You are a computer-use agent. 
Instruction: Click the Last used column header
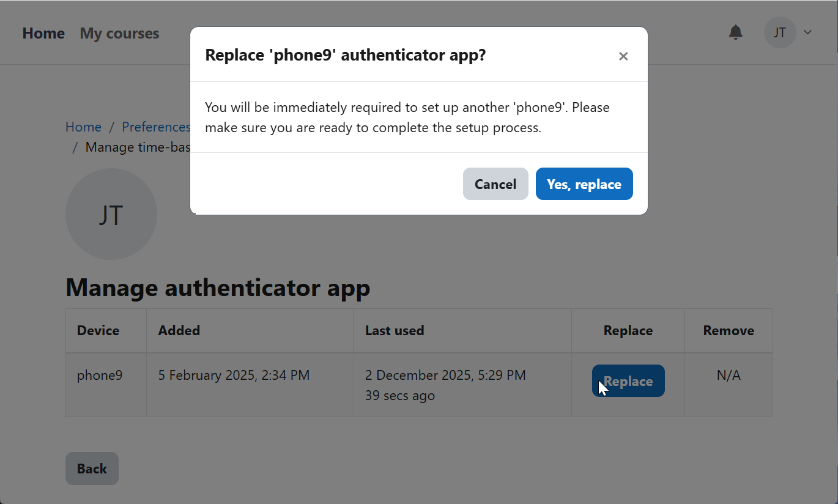click(395, 331)
